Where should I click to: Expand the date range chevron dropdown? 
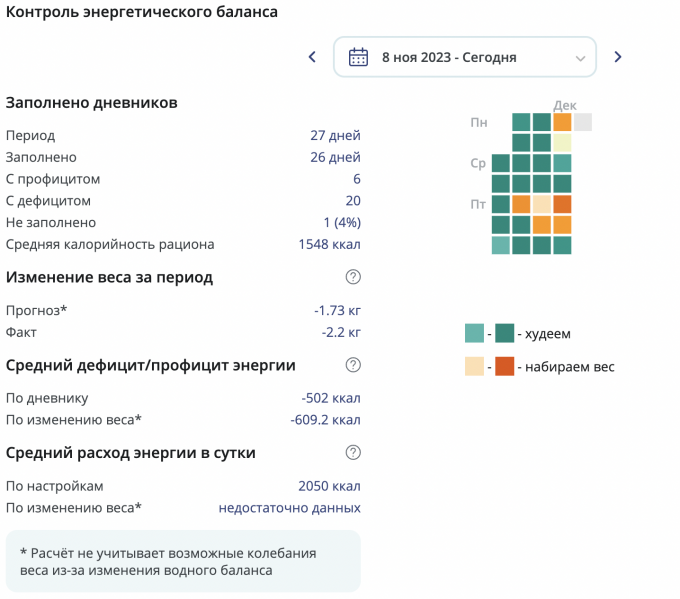(x=580, y=58)
